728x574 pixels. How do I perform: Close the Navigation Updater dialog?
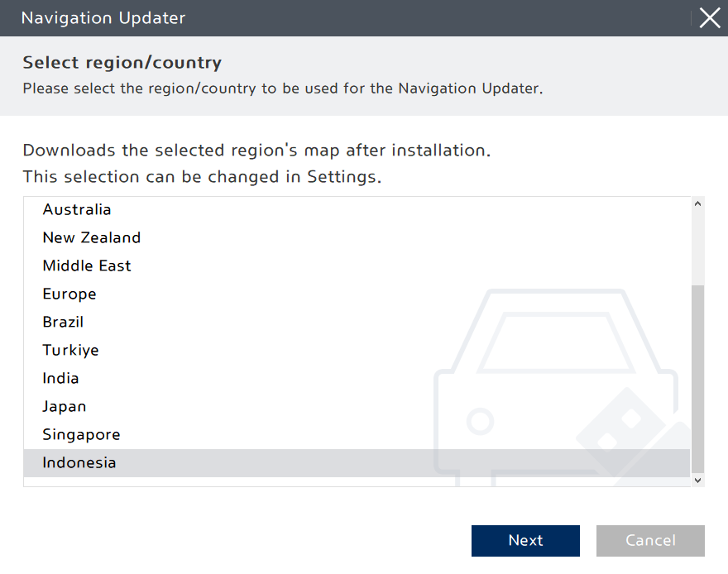pyautogui.click(x=710, y=18)
